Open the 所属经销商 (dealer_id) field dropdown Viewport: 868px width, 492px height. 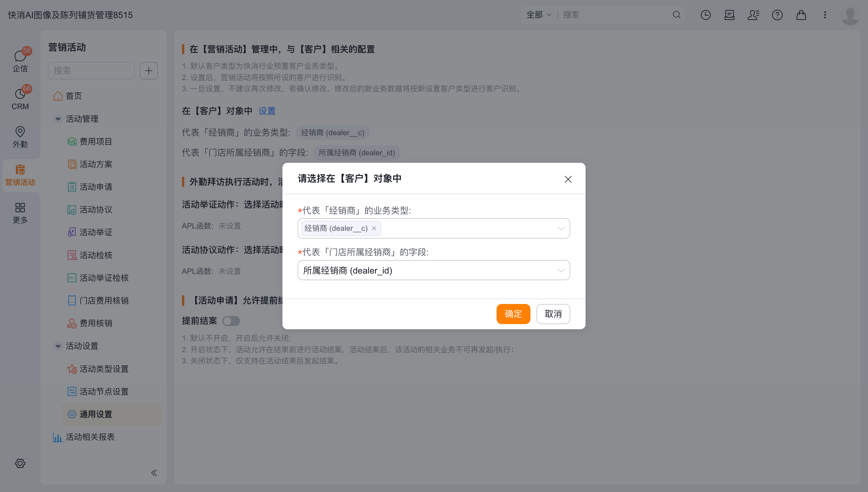433,270
